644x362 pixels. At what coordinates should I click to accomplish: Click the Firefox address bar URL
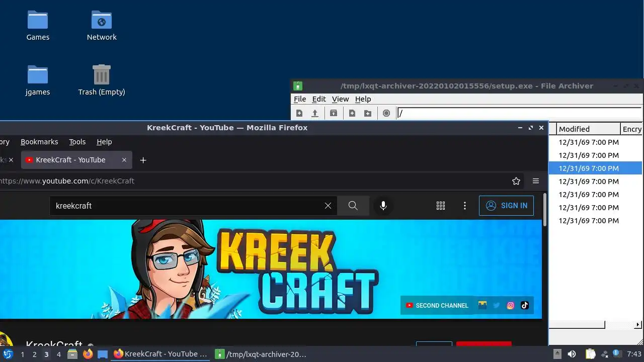click(67, 181)
